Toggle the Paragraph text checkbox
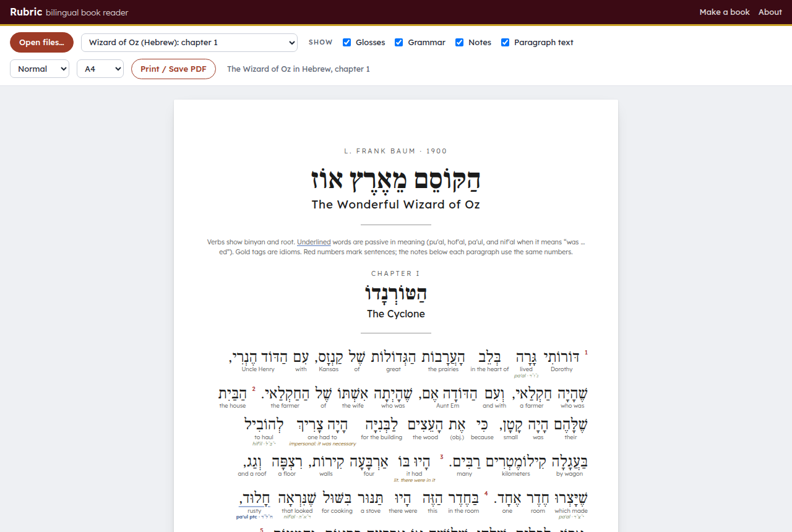This screenshot has height=532, width=792. [506, 43]
